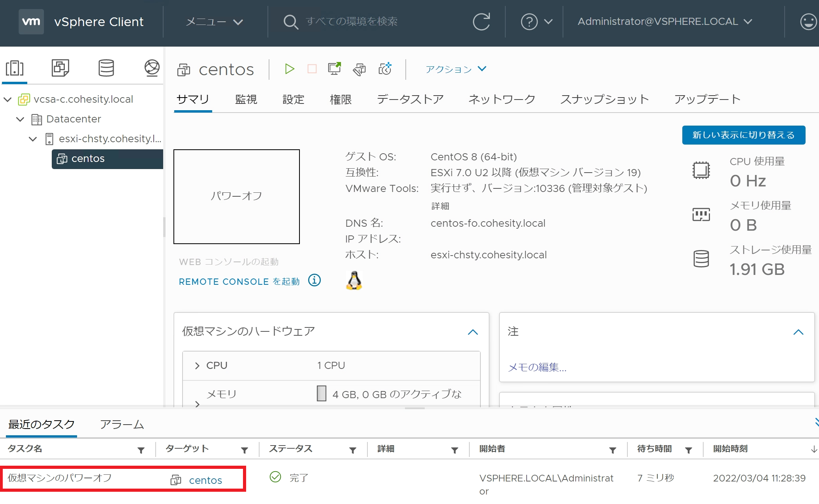Sort by start time arrow

click(x=814, y=449)
